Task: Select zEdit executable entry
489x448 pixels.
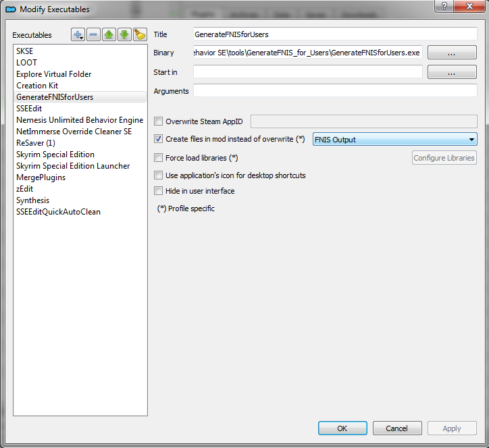Action: 80,189
